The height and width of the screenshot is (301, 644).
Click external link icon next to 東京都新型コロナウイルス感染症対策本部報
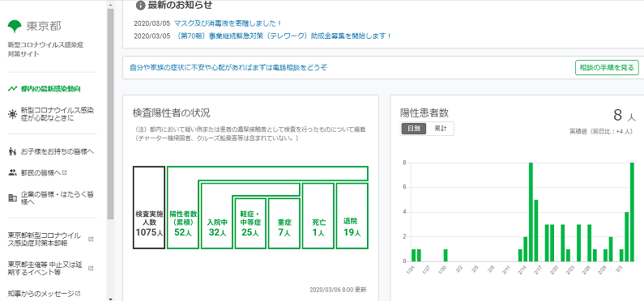[91, 239]
